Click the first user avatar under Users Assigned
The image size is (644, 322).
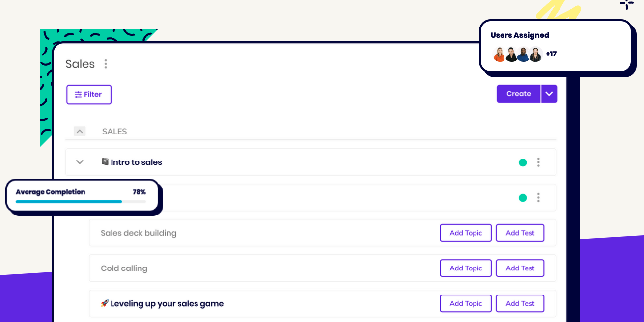pyautogui.click(x=498, y=54)
